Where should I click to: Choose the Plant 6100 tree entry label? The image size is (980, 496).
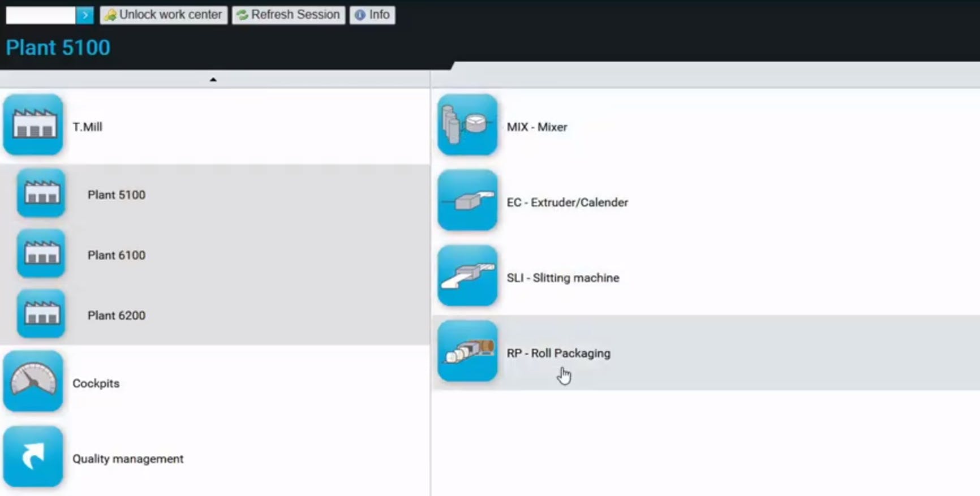click(117, 255)
